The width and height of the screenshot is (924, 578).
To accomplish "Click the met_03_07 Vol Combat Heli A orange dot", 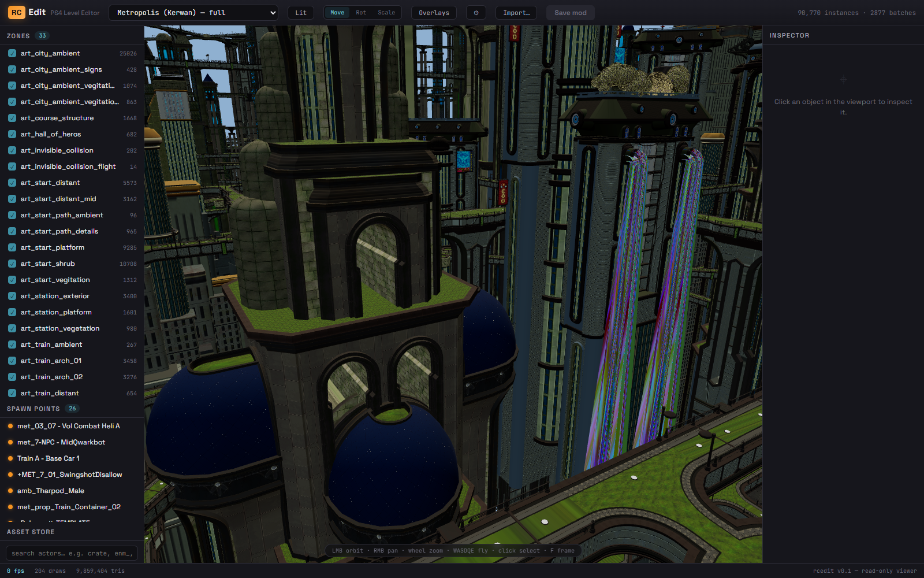I will tap(10, 426).
